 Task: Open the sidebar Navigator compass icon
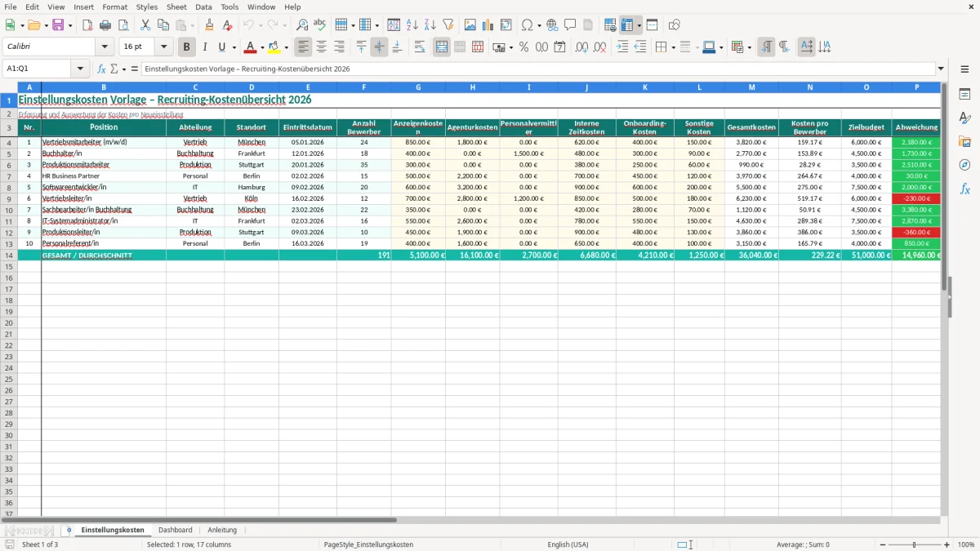point(964,165)
